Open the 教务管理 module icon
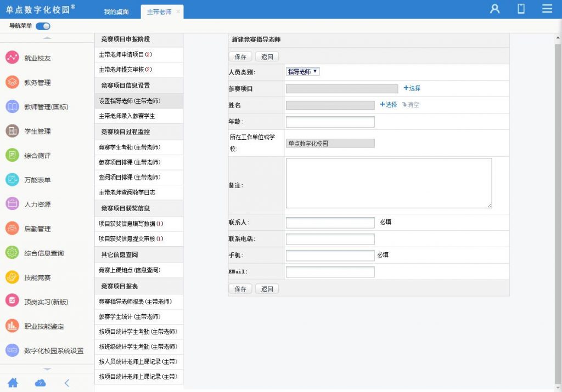Image resolution: width=562 pixels, height=392 pixels. 12,82
